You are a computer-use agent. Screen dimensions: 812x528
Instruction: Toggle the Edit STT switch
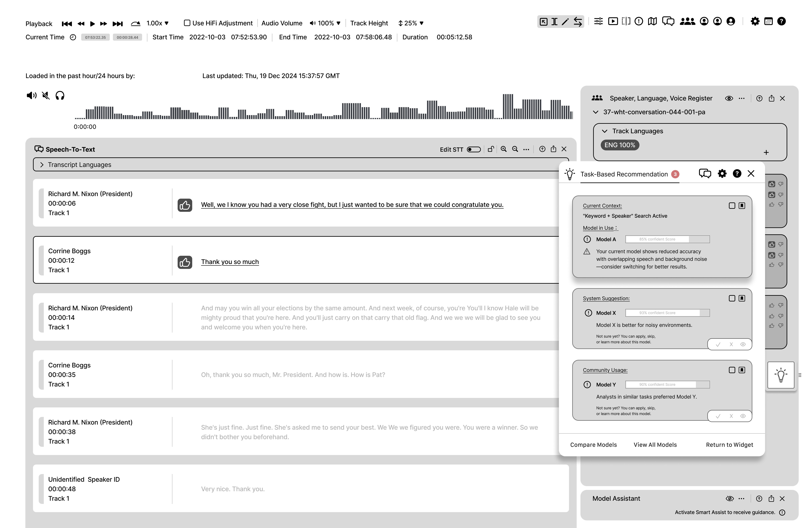(x=473, y=150)
